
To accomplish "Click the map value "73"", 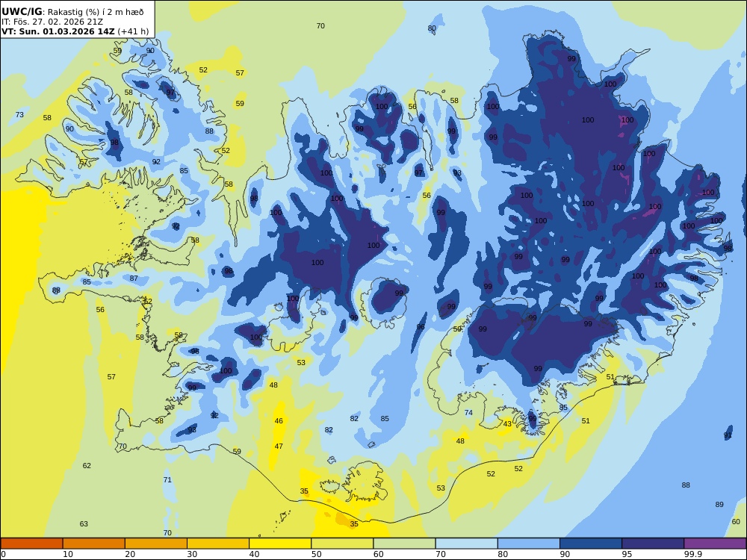I will 19,115.
